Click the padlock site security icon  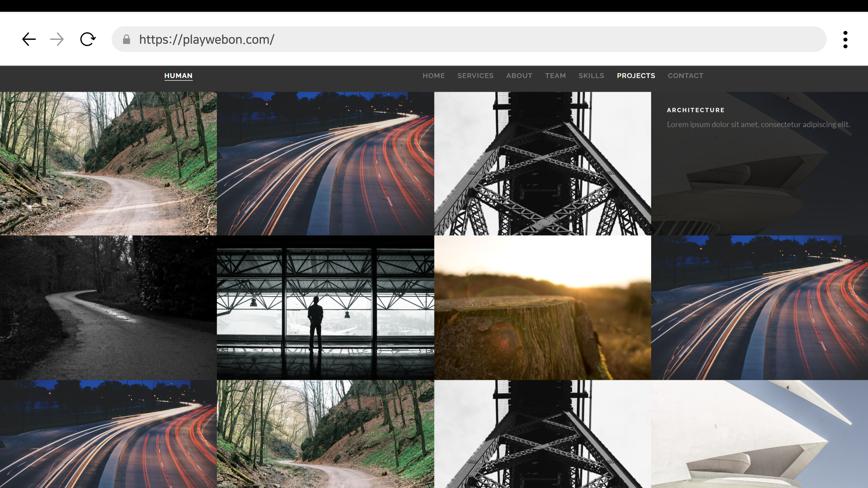(126, 39)
